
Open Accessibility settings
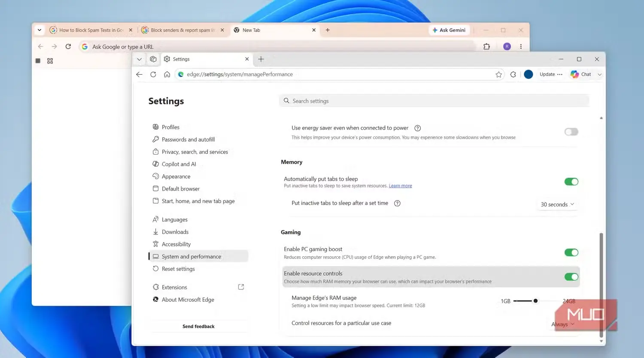(172, 244)
